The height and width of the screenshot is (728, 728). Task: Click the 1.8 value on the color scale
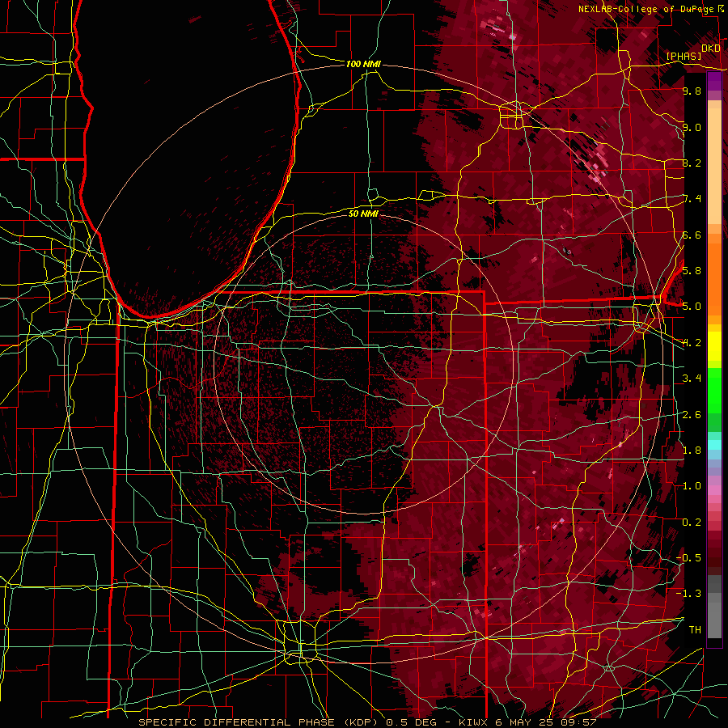(x=692, y=451)
